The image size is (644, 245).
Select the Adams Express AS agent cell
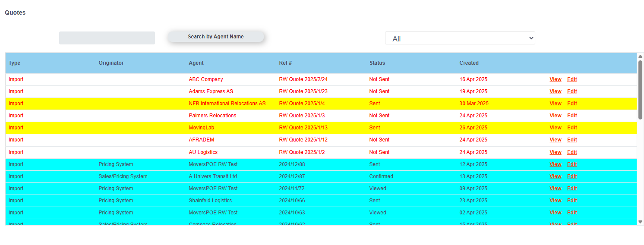click(x=211, y=91)
